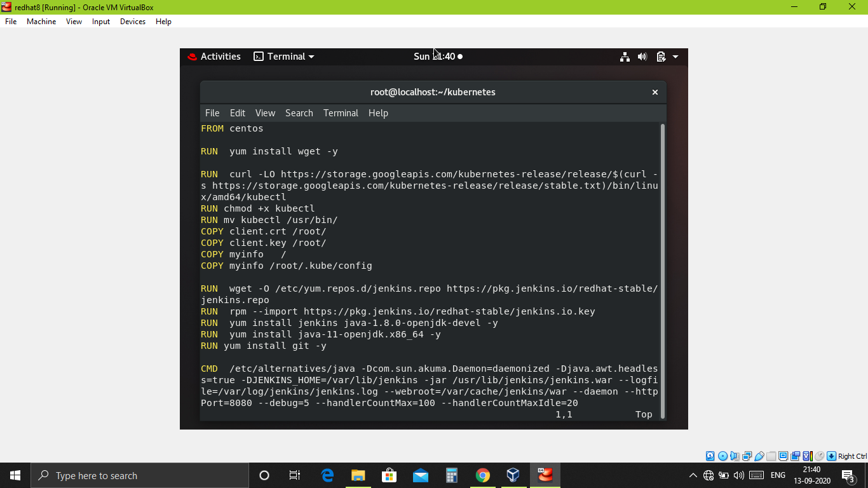The height and width of the screenshot is (488, 868).
Task: Click the vim cursor position '1,1' text
Action: click(x=564, y=414)
